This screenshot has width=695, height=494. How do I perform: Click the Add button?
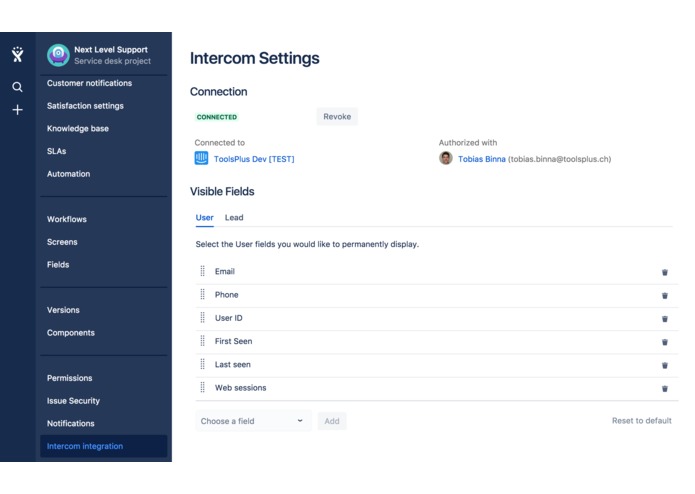332,421
